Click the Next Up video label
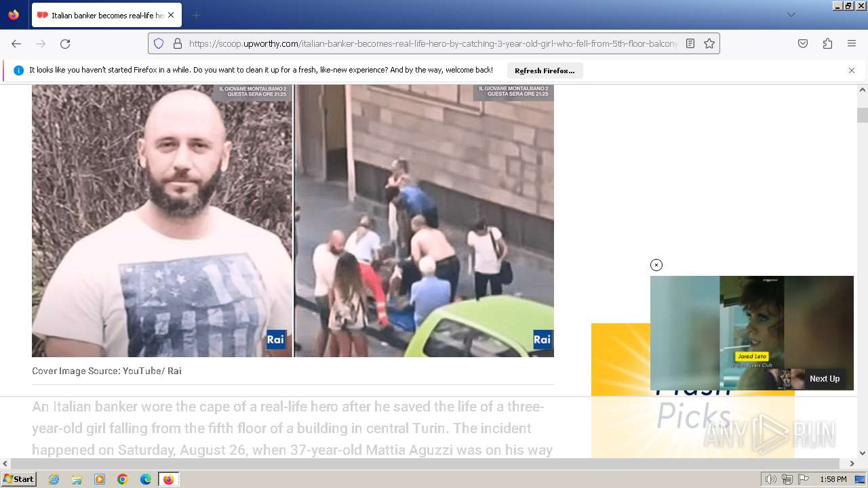Image resolution: width=868 pixels, height=488 pixels. [825, 379]
